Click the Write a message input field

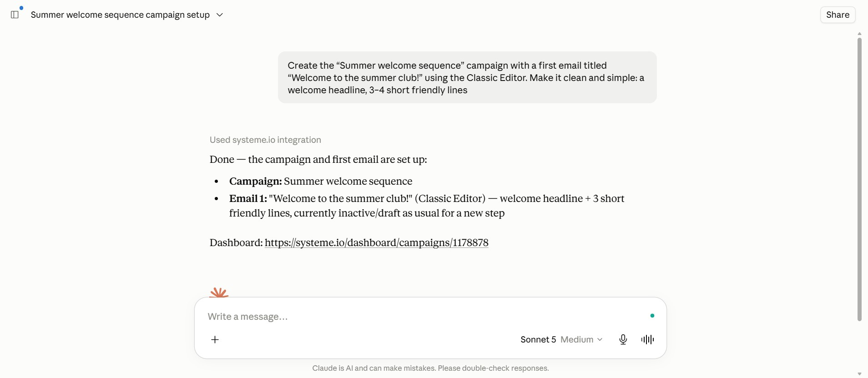click(423, 317)
